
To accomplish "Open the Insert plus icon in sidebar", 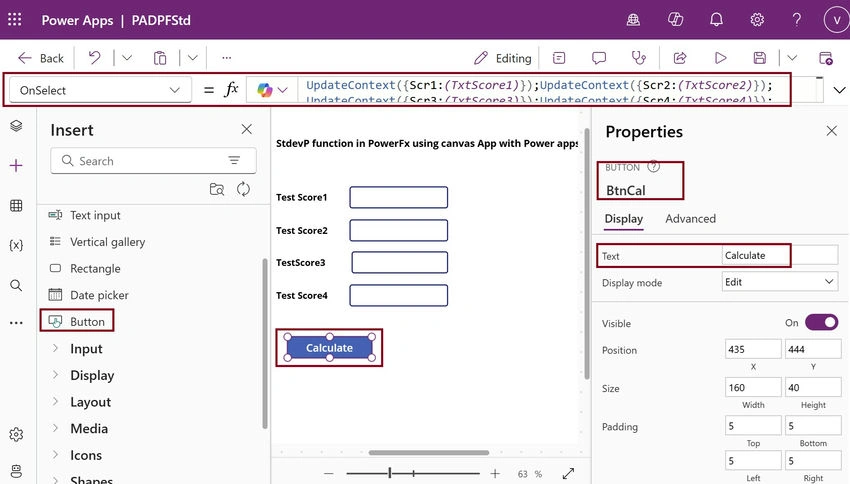I will coord(16,165).
